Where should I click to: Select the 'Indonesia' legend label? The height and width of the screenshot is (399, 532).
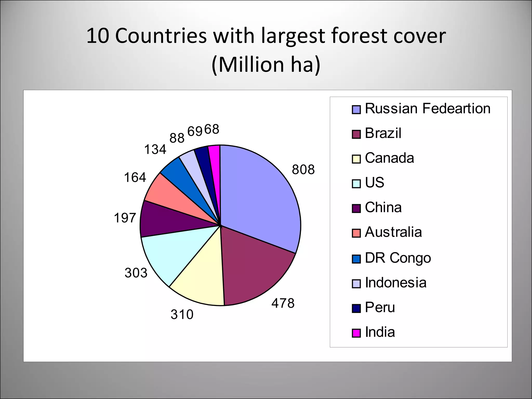(x=396, y=282)
